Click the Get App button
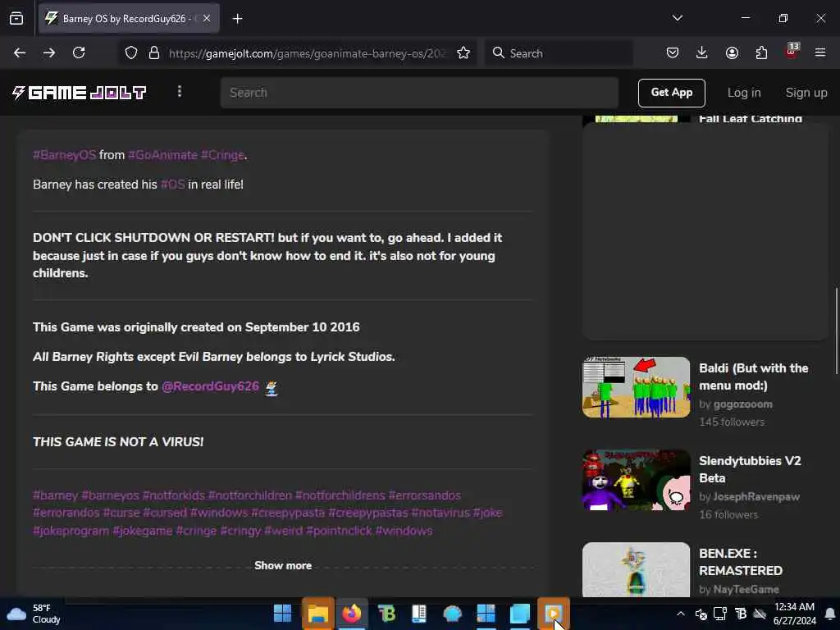This screenshot has height=630, width=840. [x=671, y=93]
